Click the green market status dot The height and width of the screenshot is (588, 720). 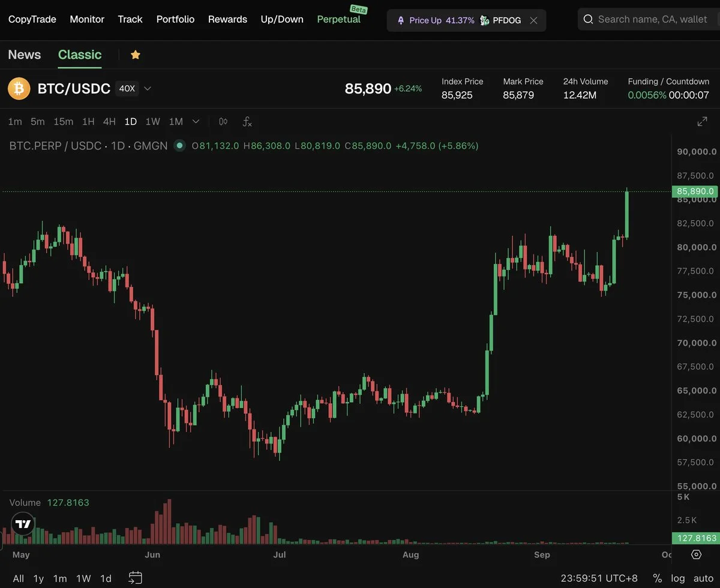179,146
